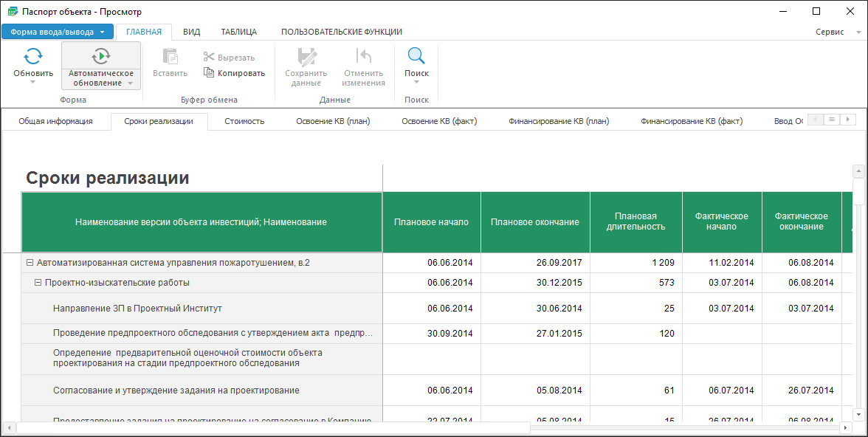Toggle Автоматическое обновление button
Screen dimensions: 868x437
tap(101, 57)
